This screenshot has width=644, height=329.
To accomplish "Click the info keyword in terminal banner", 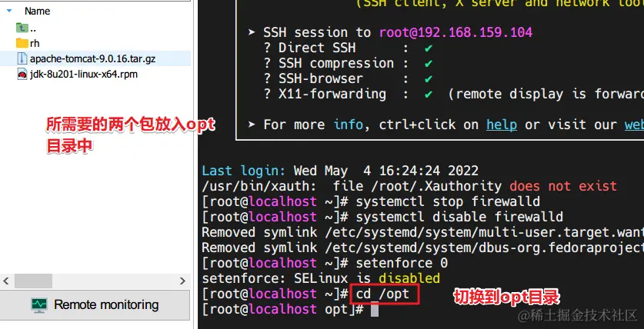I will (x=349, y=125).
